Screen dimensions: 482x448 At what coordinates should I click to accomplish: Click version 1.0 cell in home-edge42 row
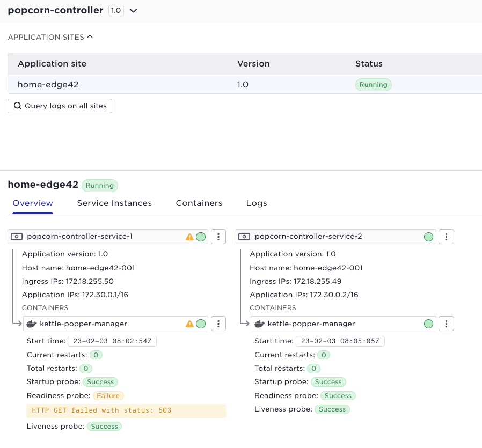[243, 84]
